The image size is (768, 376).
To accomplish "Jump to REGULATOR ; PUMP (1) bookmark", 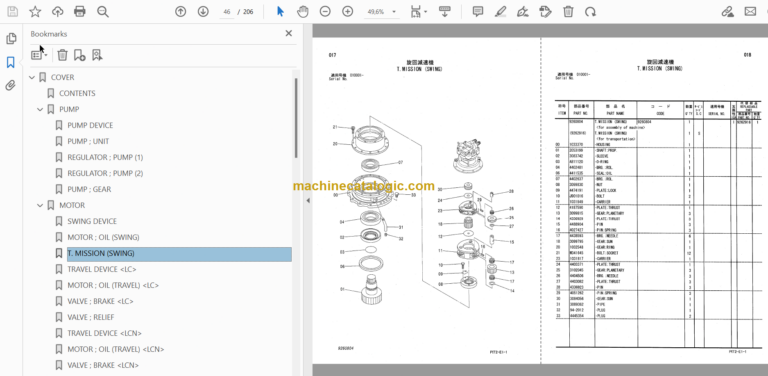I will coord(105,157).
